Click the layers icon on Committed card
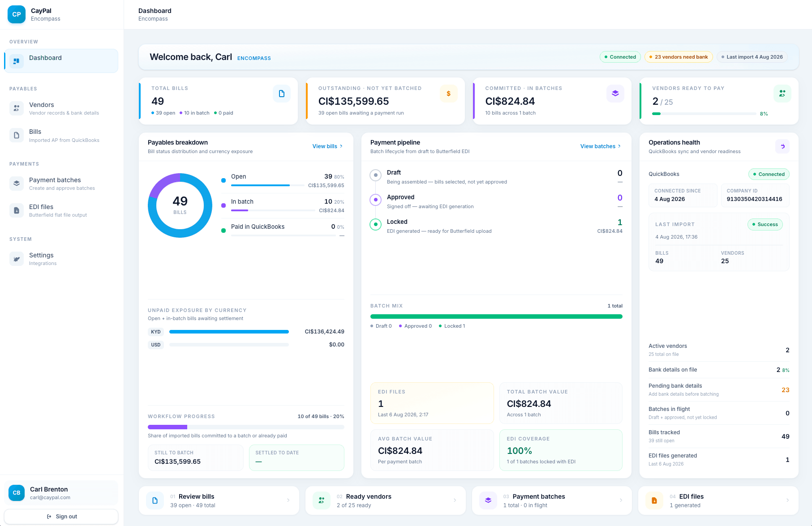812x526 pixels. point(615,94)
